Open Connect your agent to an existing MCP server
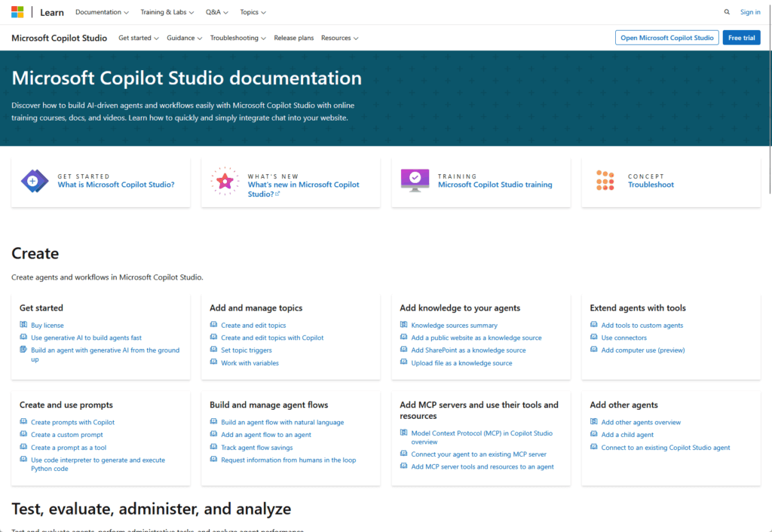This screenshot has height=532, width=772. click(x=479, y=454)
